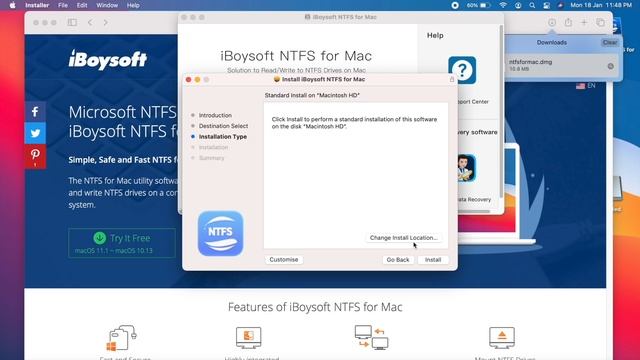This screenshot has height=360, width=640.
Task: Click Change Install Location button
Action: click(403, 238)
